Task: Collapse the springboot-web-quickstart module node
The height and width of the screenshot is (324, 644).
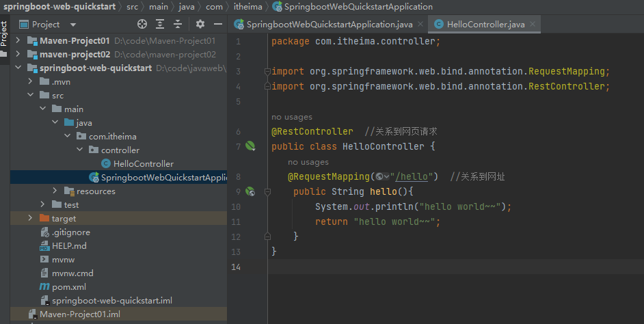Action: 18,68
